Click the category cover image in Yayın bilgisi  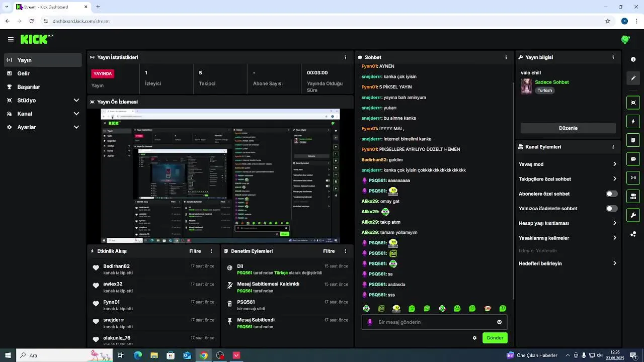coord(526,86)
